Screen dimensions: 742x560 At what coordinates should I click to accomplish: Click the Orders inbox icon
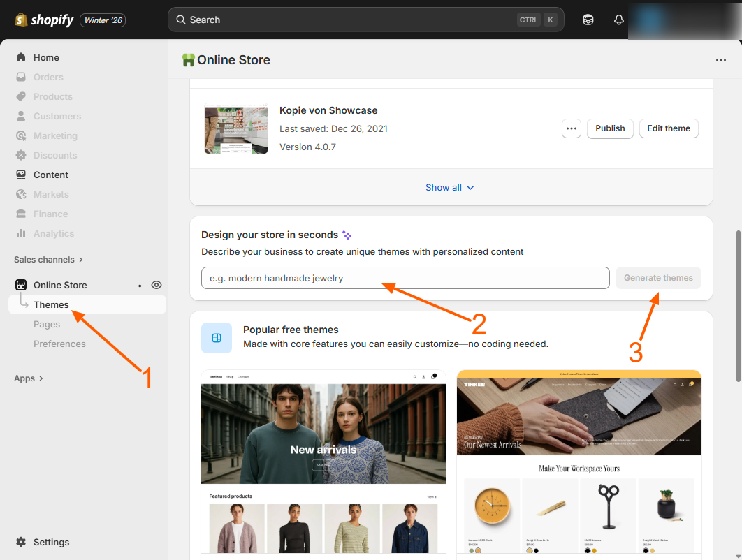[x=21, y=77]
